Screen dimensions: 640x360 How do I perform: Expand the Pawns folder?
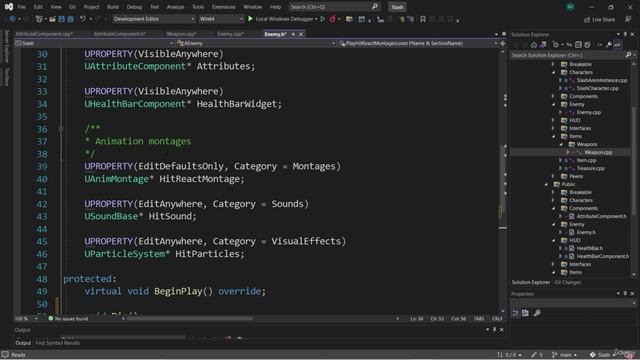pyautogui.click(x=553, y=176)
